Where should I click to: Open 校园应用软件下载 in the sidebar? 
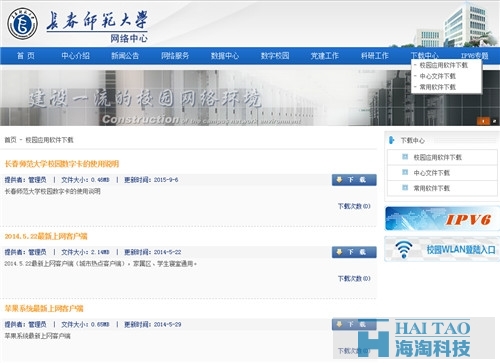click(438, 157)
